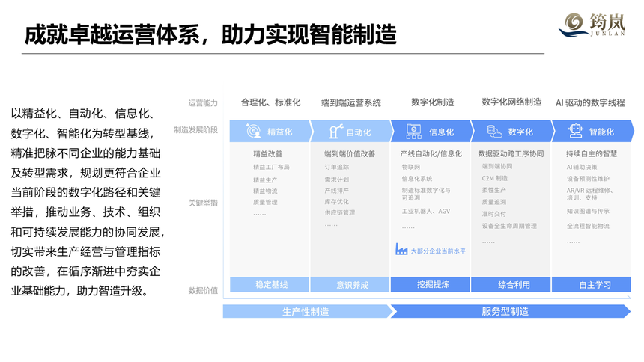Image resolution: width=644 pixels, height=362 pixels.
Task: Select the 端到端运营系统 heading
Action: pos(350,102)
